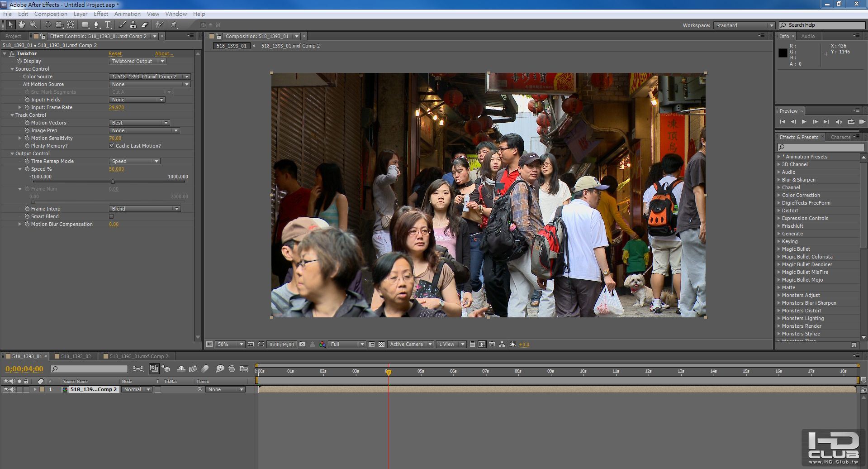
Task: Uncheck Cache Last Motion checkbox
Action: tap(112, 146)
